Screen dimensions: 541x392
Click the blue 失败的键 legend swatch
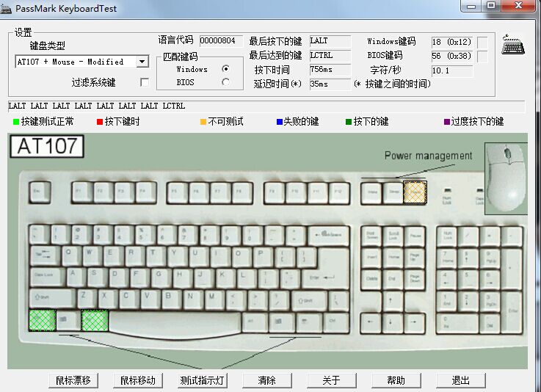tap(280, 122)
